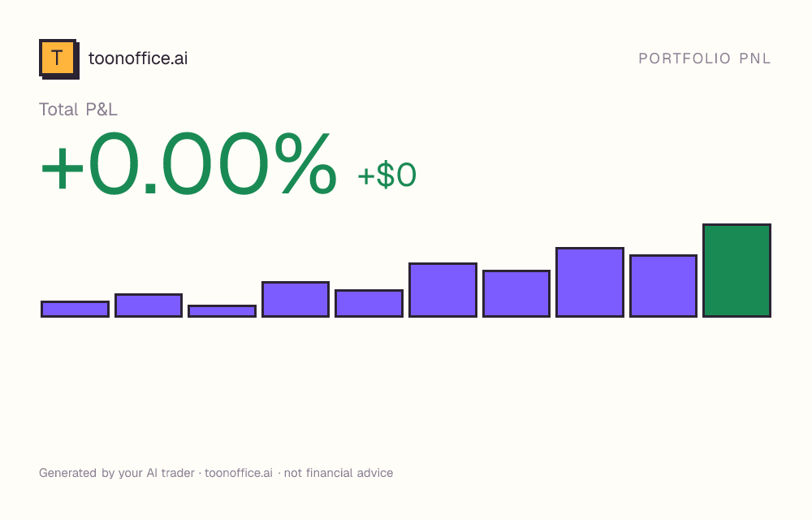The image size is (812, 520).
Task: Click the eighth purple chart bar
Action: (590, 282)
